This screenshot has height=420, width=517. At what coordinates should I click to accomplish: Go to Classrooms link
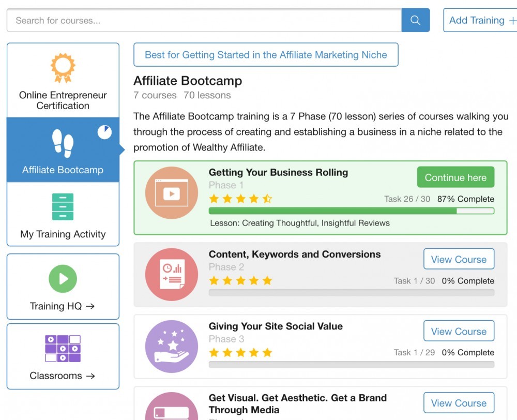coord(63,356)
